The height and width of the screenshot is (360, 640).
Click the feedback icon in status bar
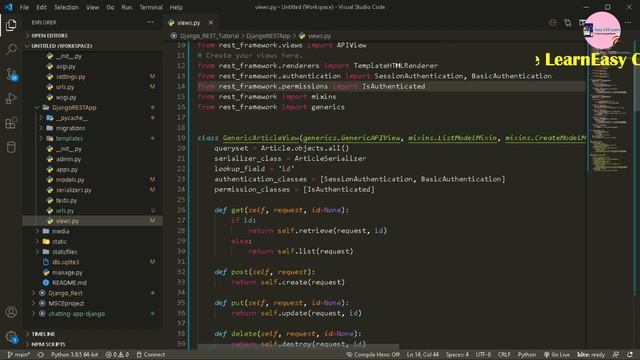(x=616, y=355)
